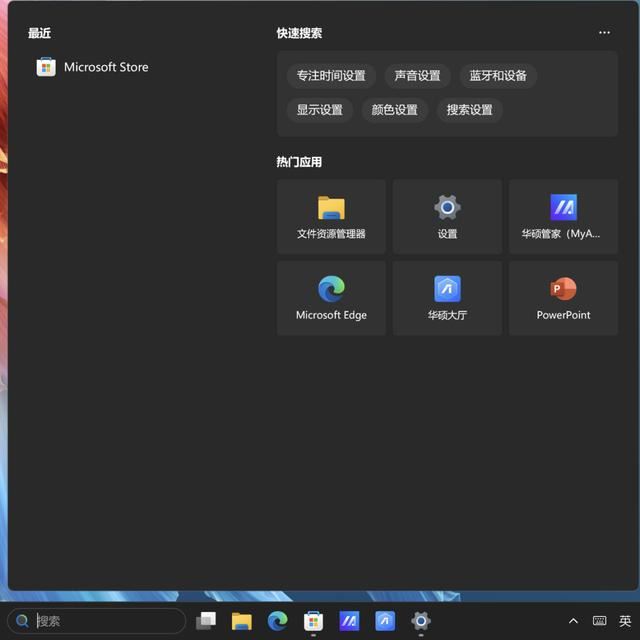Launch 华硕管家 (MyASUS) app tile
The height and width of the screenshot is (640, 640).
[563, 217]
